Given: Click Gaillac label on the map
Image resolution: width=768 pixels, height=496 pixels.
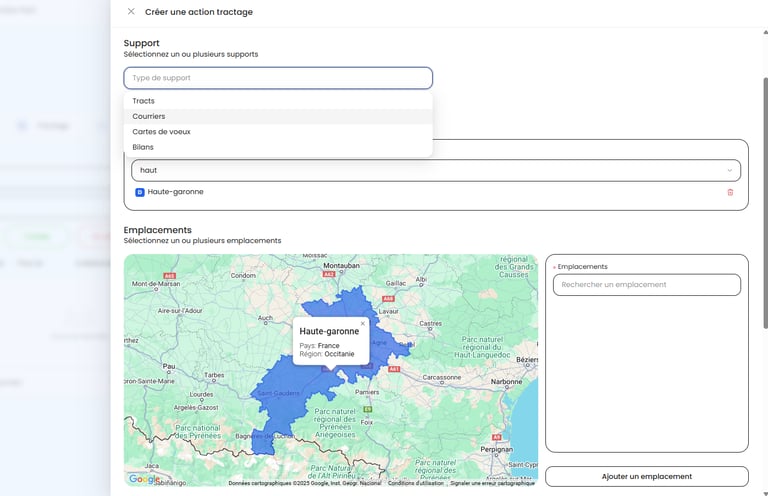Looking at the screenshot, I should click(x=396, y=283).
